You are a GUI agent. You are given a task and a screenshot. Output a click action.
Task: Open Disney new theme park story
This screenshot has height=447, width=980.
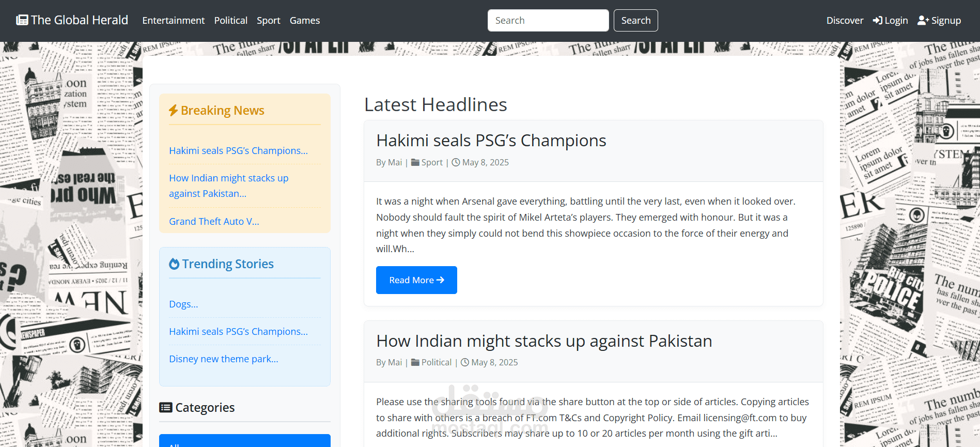[x=224, y=359]
